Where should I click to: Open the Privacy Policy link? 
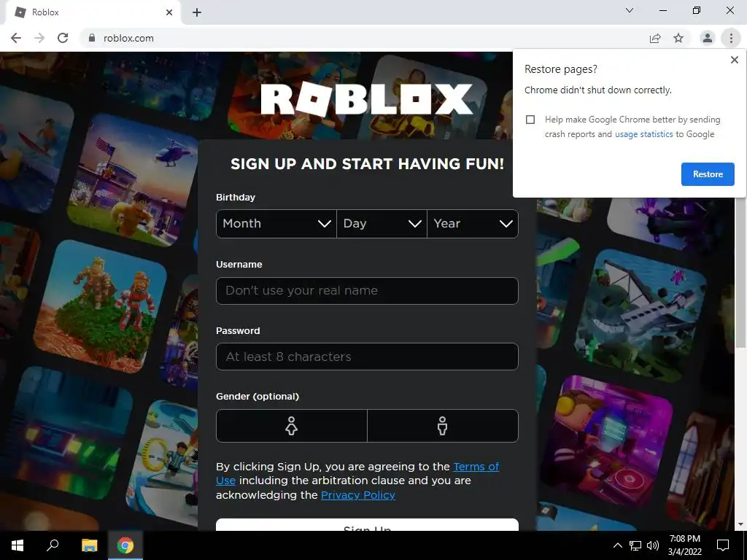[x=357, y=495]
